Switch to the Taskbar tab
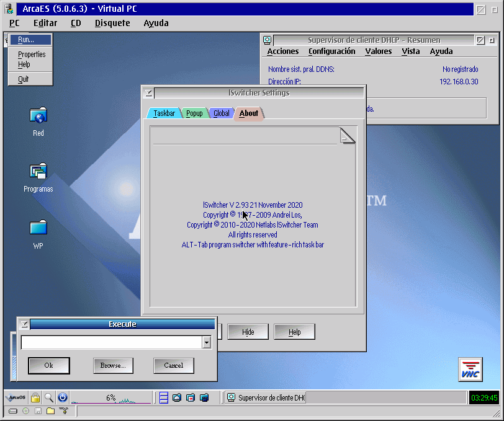The width and height of the screenshot is (504, 421). pyautogui.click(x=164, y=113)
